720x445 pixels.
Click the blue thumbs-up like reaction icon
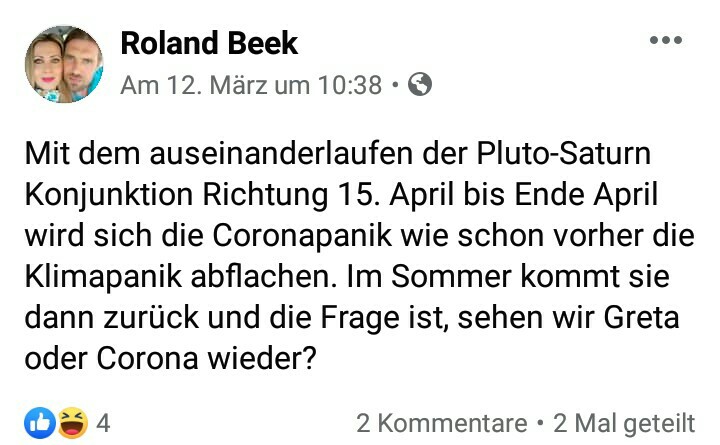click(x=40, y=423)
